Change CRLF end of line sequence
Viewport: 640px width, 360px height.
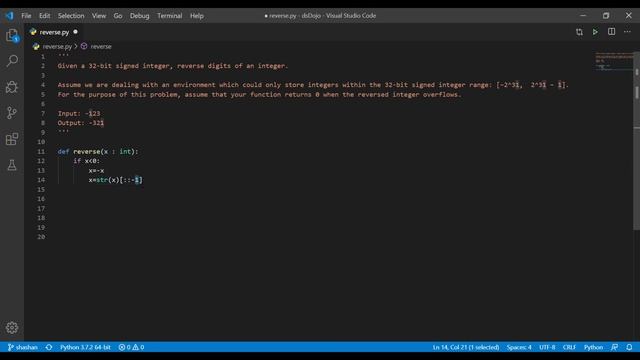pyautogui.click(x=569, y=347)
